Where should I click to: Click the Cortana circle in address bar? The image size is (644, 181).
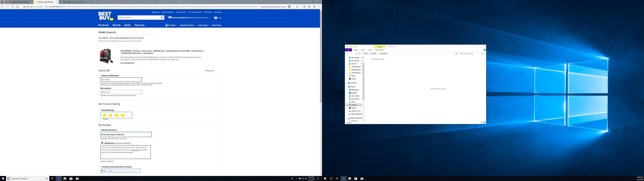[x=289, y=7]
